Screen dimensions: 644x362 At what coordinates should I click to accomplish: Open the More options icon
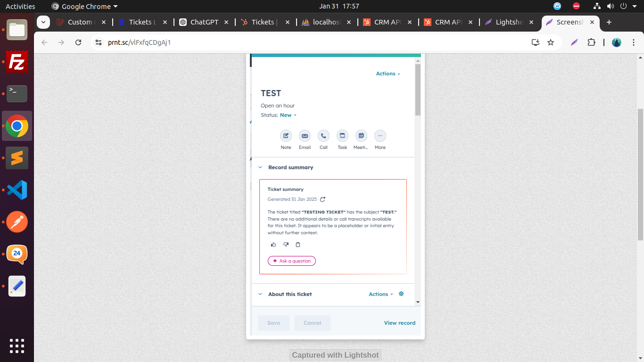pyautogui.click(x=380, y=136)
